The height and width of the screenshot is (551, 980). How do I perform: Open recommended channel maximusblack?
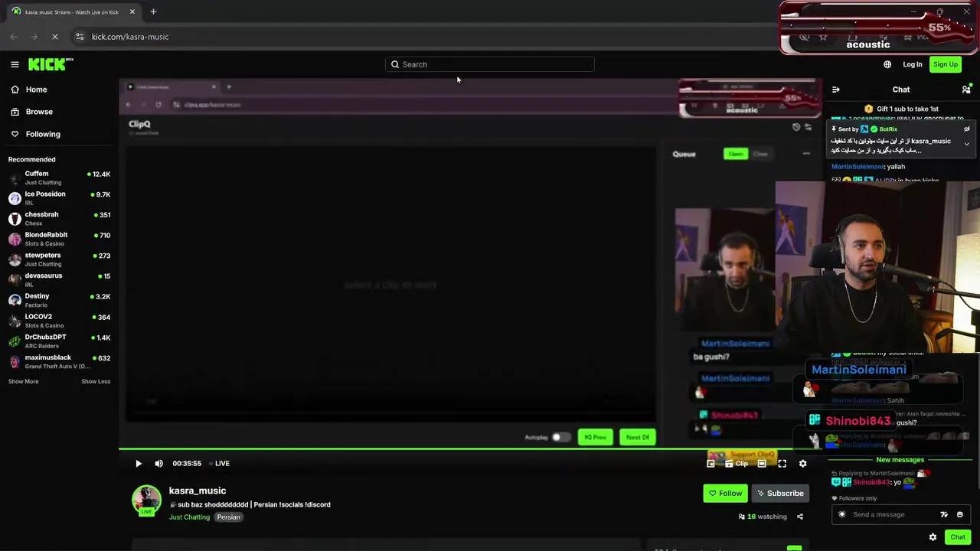click(59, 361)
